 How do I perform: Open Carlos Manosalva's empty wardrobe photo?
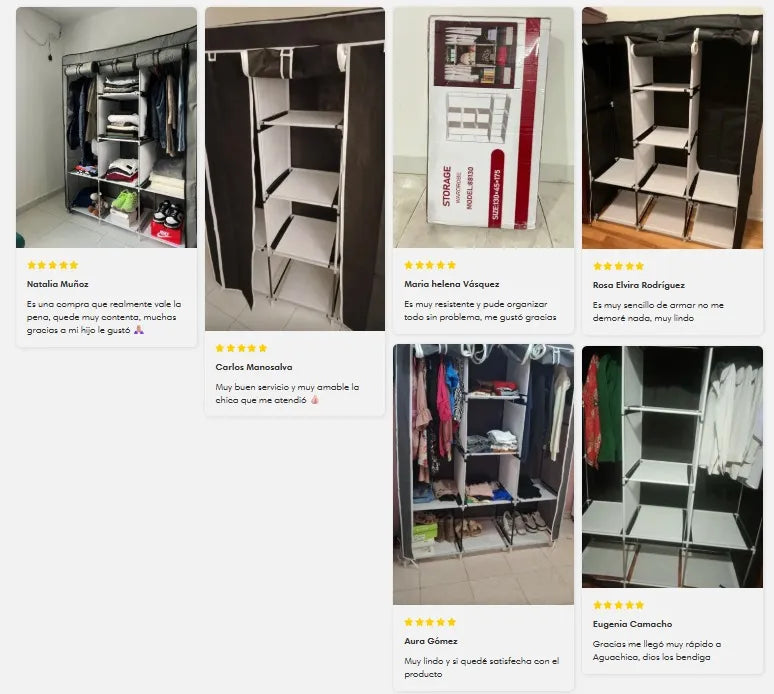295,169
